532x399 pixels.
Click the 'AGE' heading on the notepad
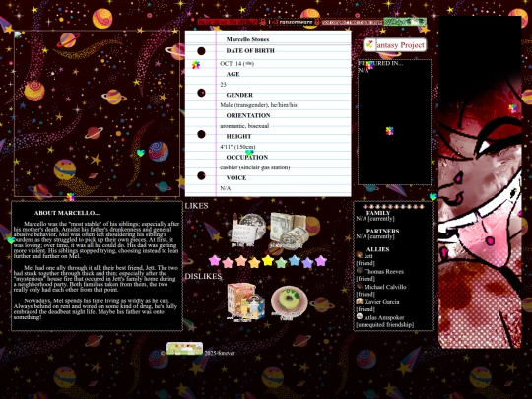click(233, 74)
